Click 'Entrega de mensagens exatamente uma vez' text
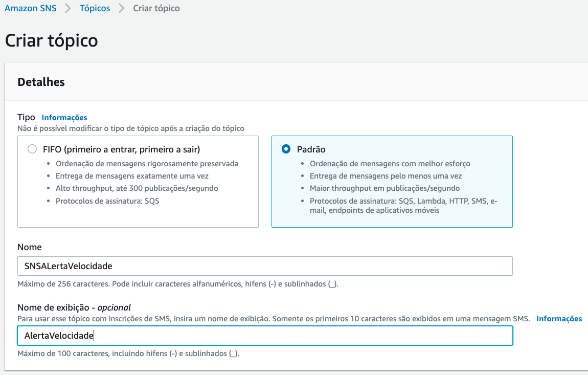Viewport: 588px width, 375px height. (132, 176)
